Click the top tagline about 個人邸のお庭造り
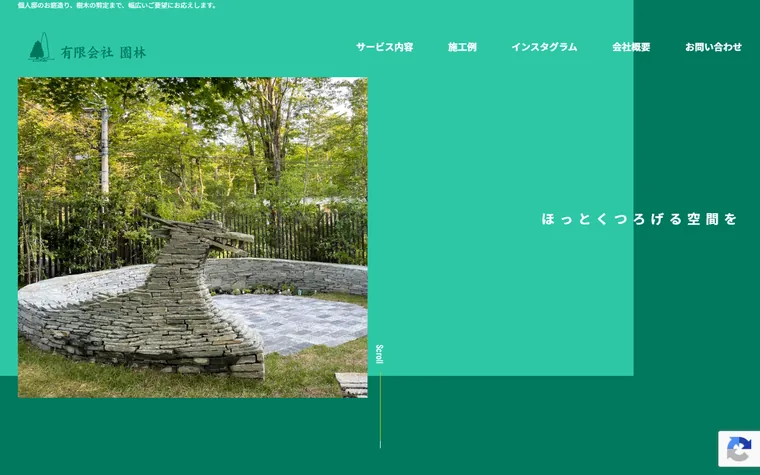 [118, 5]
